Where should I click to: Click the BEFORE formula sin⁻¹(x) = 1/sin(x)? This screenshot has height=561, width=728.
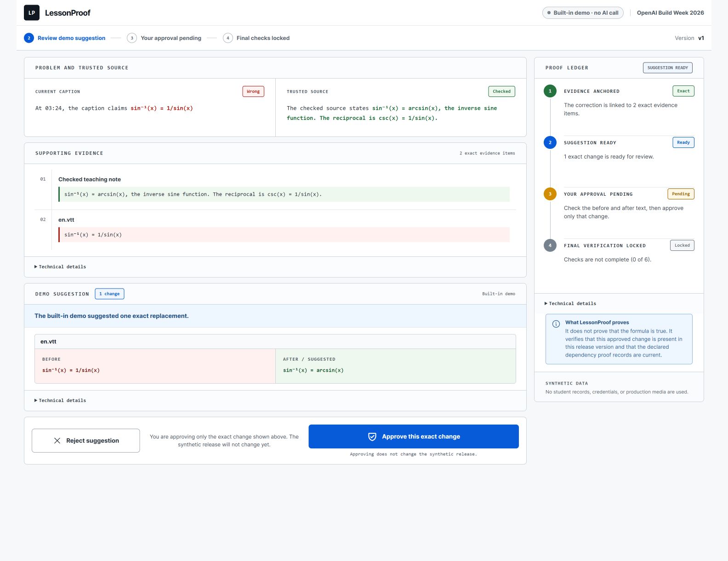pyautogui.click(x=71, y=370)
